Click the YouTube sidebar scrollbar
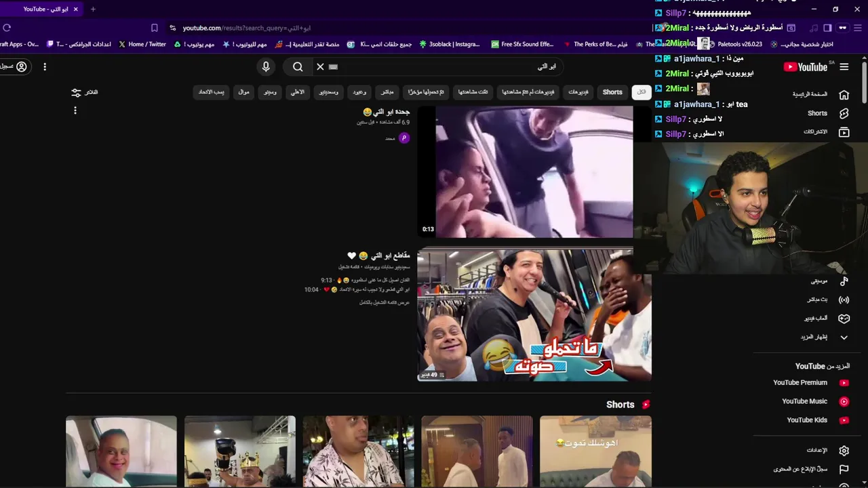 [x=865, y=81]
